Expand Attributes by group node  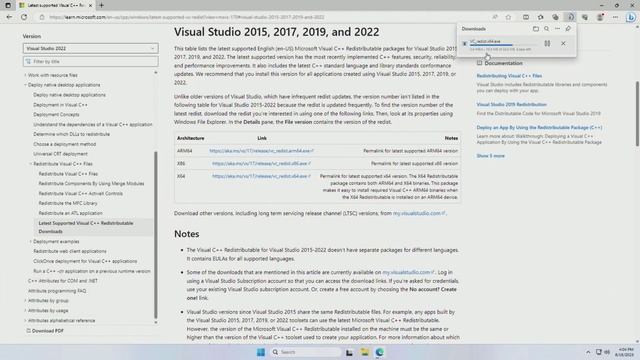point(25,300)
